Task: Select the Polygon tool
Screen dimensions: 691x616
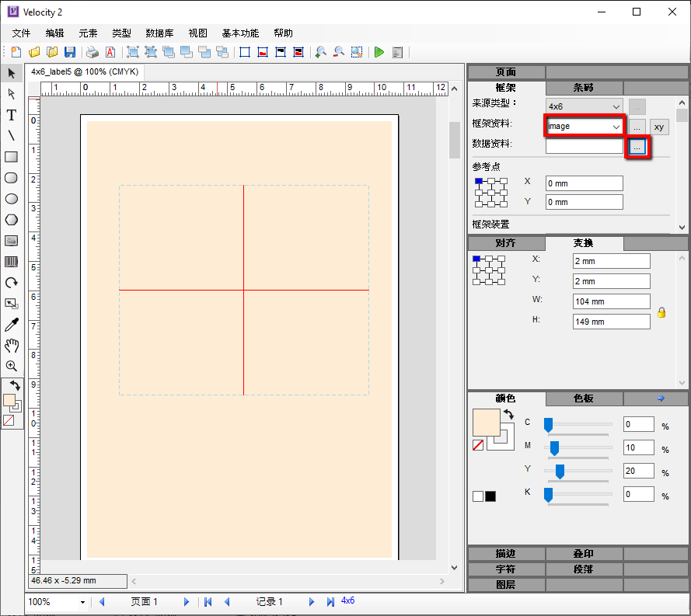Action: click(12, 220)
